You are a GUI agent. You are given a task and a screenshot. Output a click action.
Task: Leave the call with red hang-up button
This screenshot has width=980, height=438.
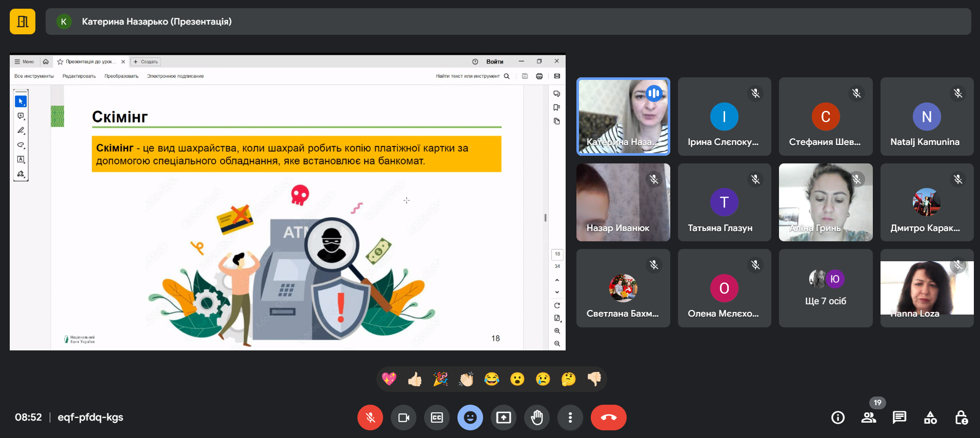click(x=609, y=418)
